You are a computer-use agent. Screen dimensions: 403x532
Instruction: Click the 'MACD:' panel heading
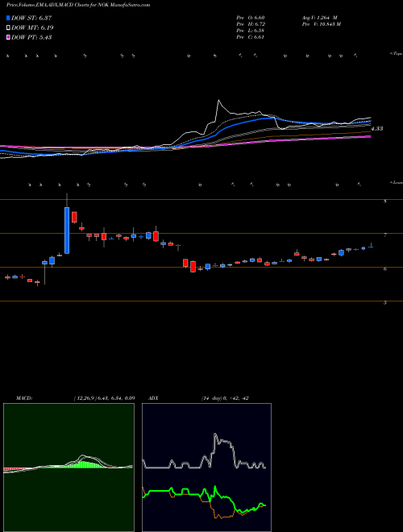23,398
